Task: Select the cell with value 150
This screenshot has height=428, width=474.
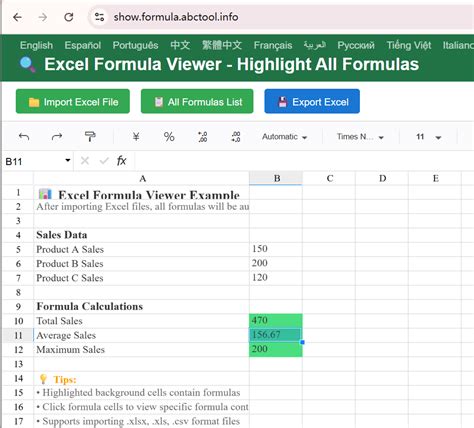Action: (x=276, y=249)
